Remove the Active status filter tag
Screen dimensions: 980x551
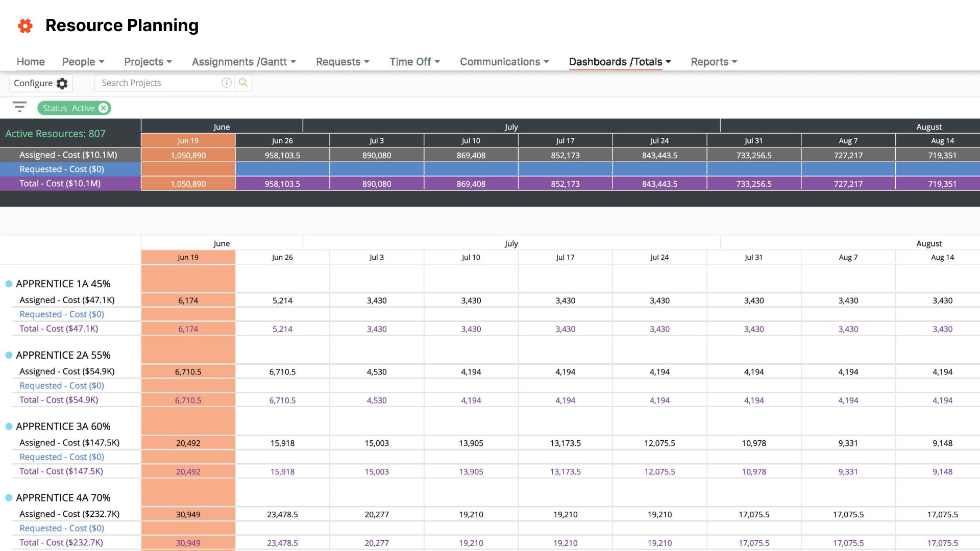(104, 108)
